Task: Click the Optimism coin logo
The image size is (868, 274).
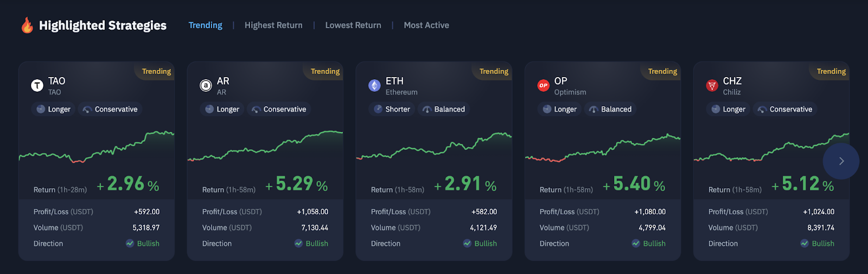Action: click(x=543, y=85)
